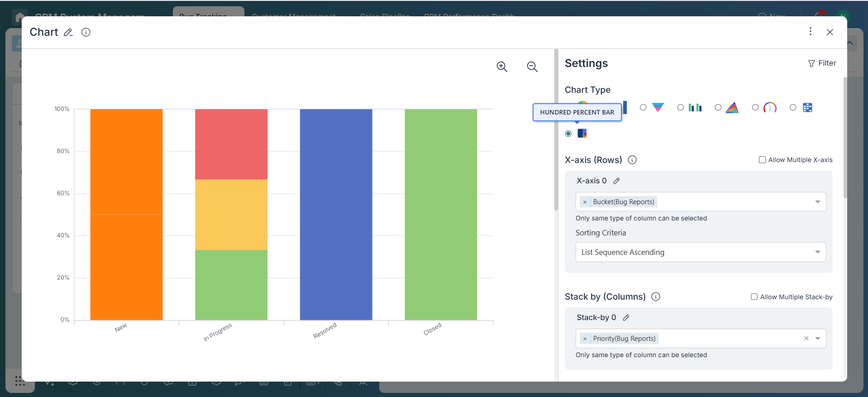Image resolution: width=868 pixels, height=397 pixels.
Task: Show Stack by (Columns) info tooltip icon
Action: pyautogui.click(x=656, y=297)
